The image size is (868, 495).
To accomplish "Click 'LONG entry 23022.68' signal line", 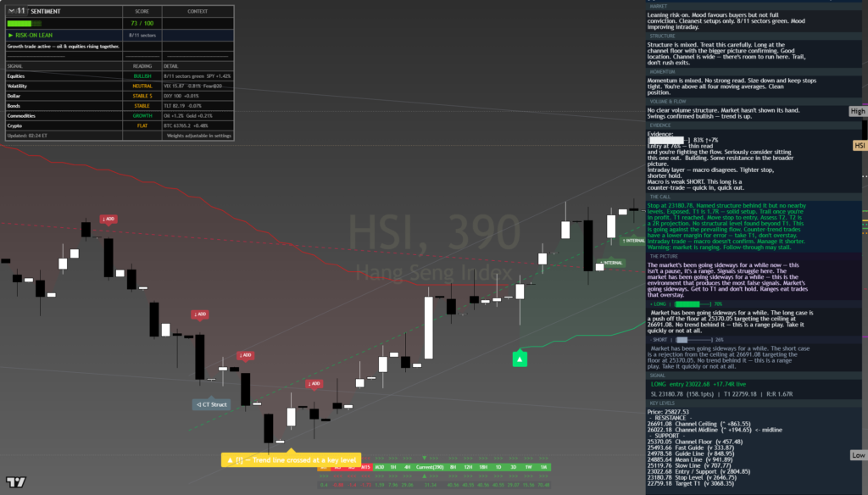I will click(x=698, y=384).
